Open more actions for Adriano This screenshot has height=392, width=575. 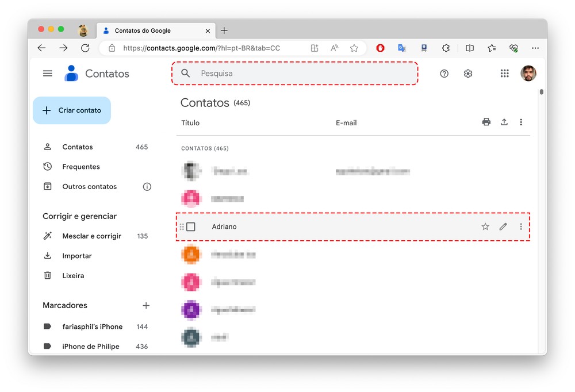[x=521, y=226]
